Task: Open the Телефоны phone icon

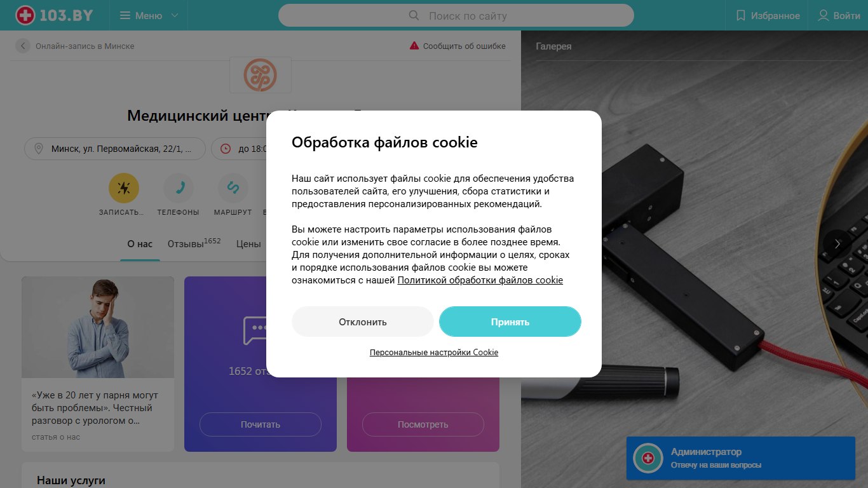Action: [x=179, y=188]
